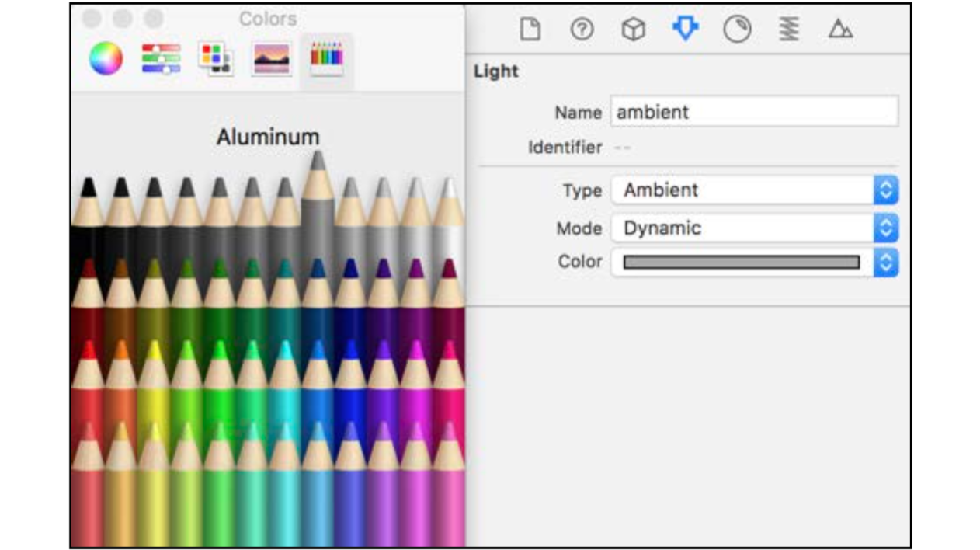980x550 pixels.
Task: Open the File inspector icon
Action: 530,30
